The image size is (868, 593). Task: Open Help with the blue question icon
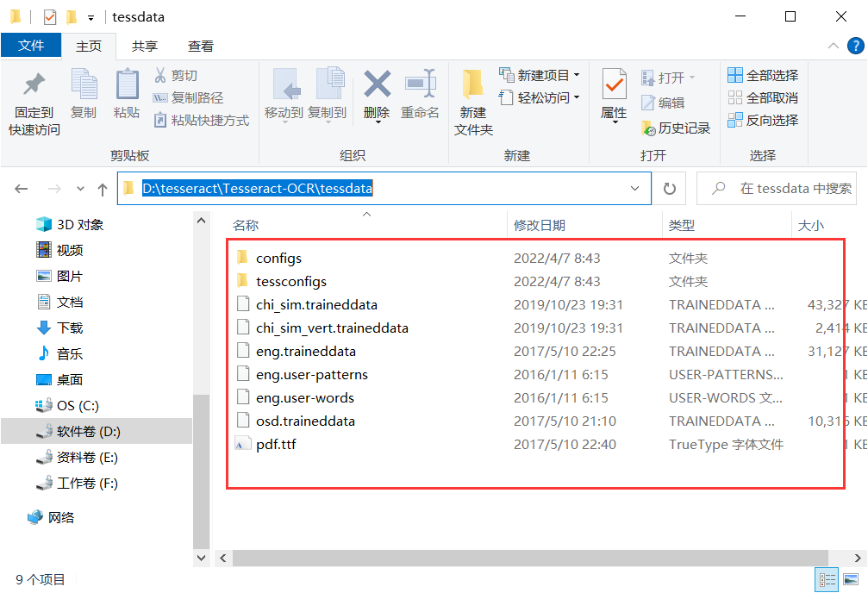coord(856,46)
